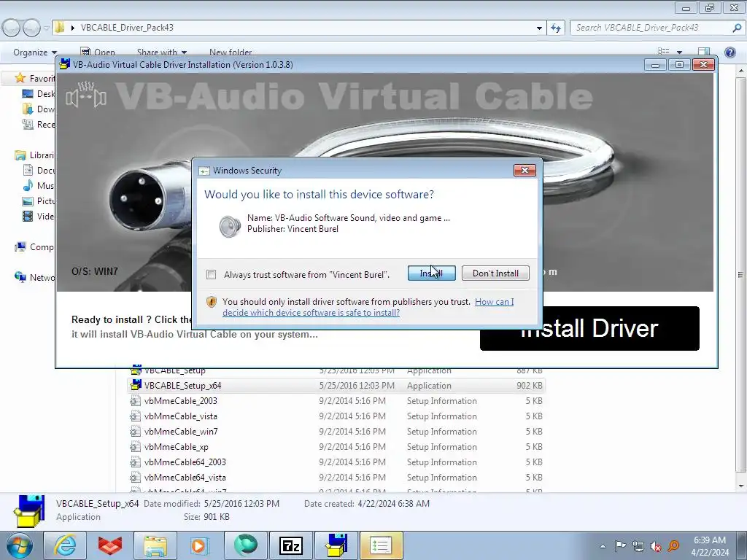Click the VB-Audio installer title bar icon

pos(64,64)
